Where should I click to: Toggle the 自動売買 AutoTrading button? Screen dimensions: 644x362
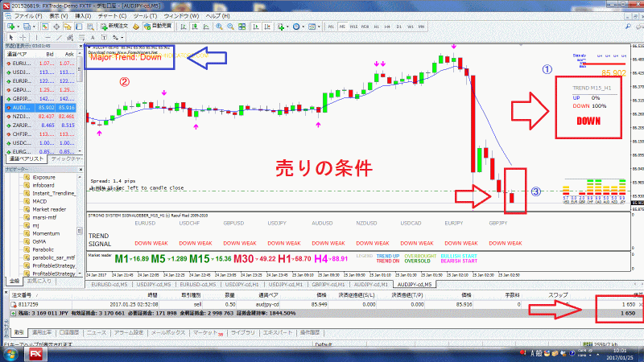coord(158,27)
